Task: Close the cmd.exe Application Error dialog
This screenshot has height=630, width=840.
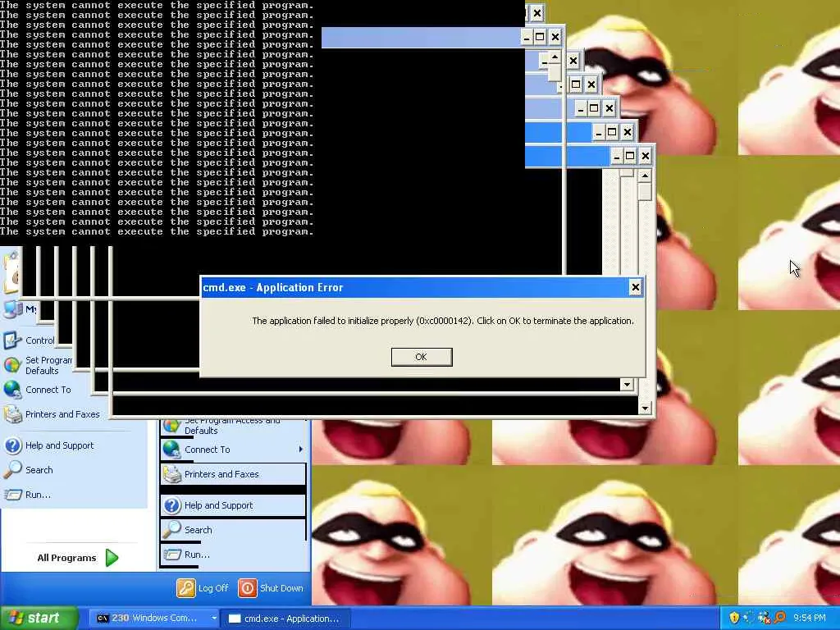Action: coord(636,288)
